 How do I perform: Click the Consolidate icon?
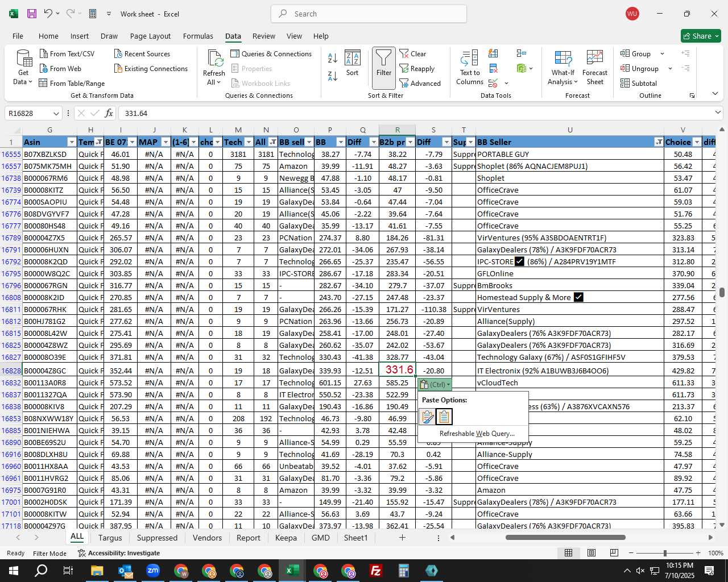[x=521, y=53]
